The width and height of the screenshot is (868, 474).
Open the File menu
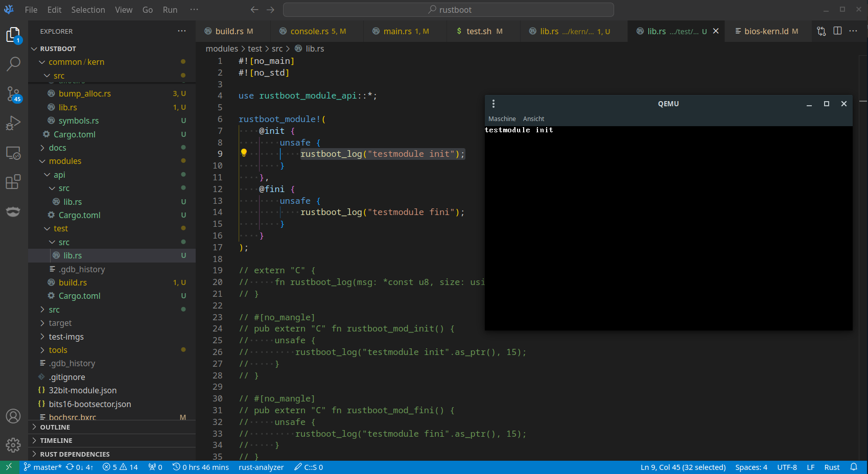(31, 10)
